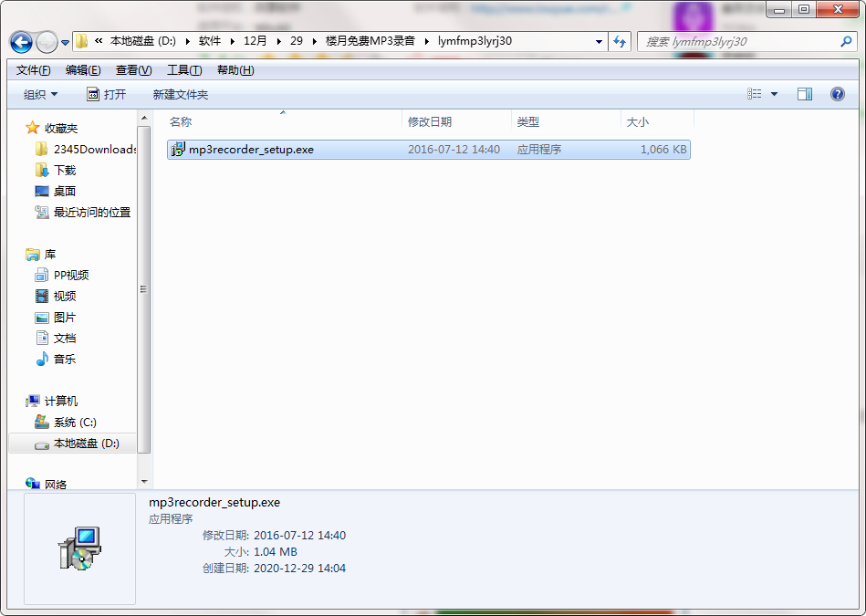Image resolution: width=866 pixels, height=616 pixels.
Task: Open breadcrumb folder 29
Action: click(x=297, y=41)
